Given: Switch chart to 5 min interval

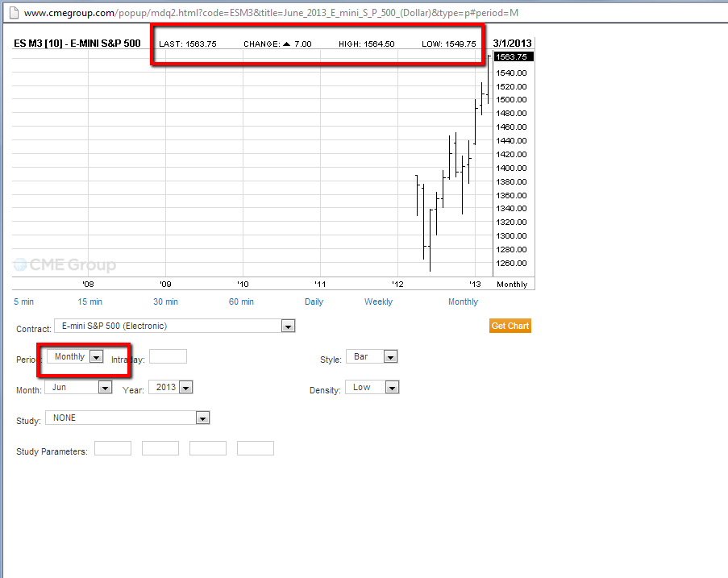Looking at the screenshot, I should 23,301.
